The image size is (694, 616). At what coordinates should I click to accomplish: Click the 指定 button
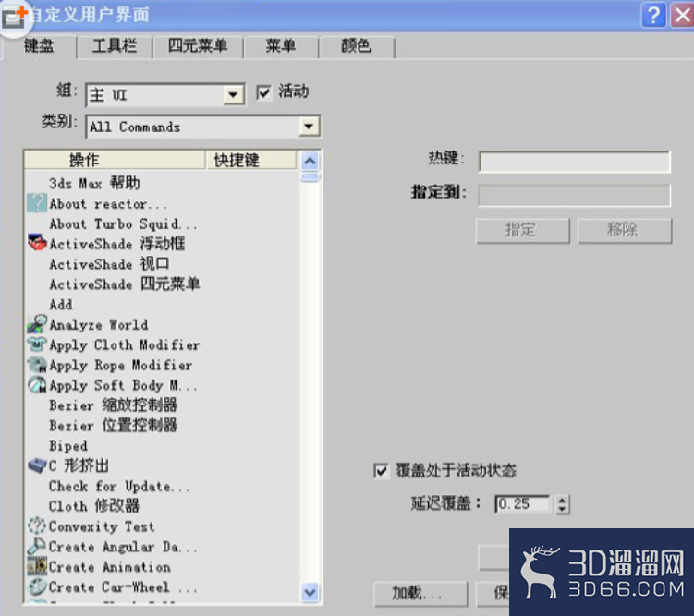[523, 230]
